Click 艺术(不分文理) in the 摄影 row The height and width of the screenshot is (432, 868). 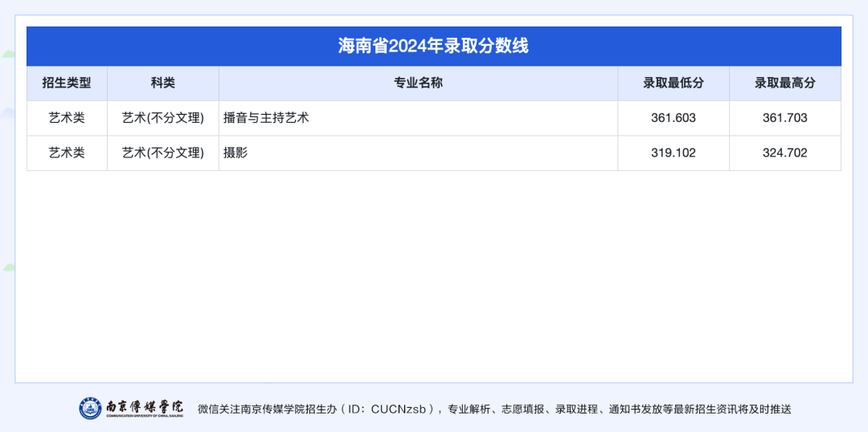point(162,153)
